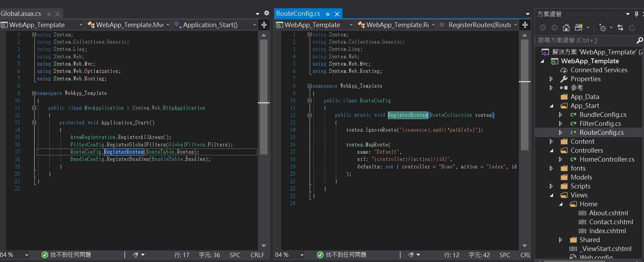Switch views with the folder toggle icon
Viewport: 644px width, 262px height.
(579, 28)
